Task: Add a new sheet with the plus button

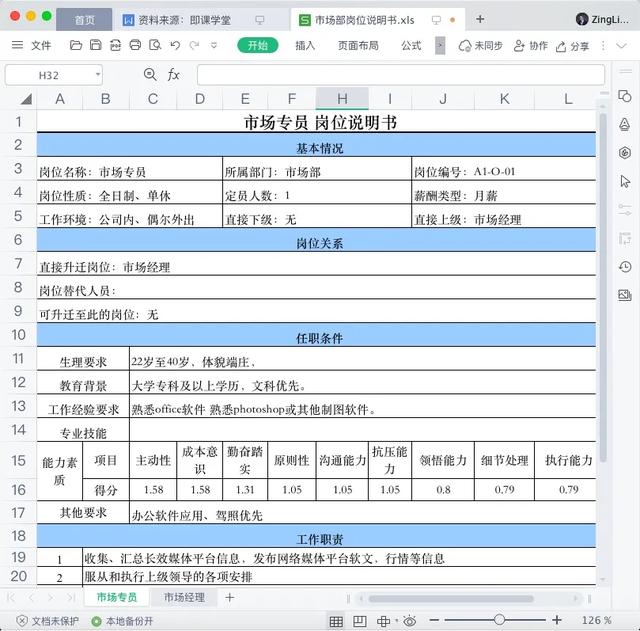Action: point(229,598)
